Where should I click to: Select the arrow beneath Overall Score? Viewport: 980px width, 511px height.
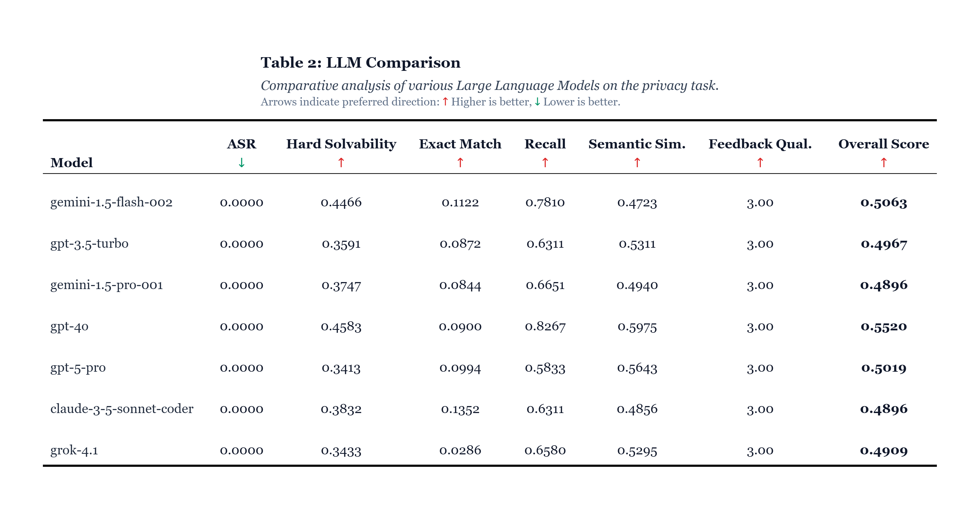coord(884,163)
